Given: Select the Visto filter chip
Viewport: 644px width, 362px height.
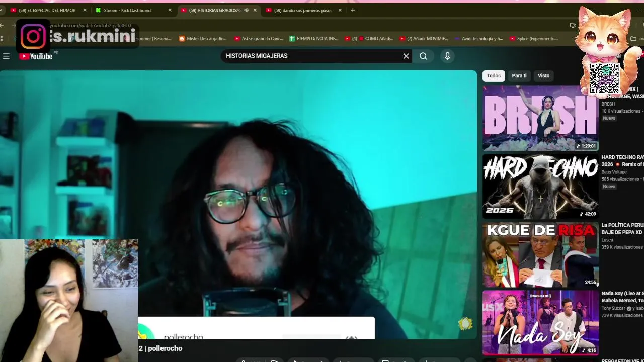Looking at the screenshot, I should click(543, 76).
